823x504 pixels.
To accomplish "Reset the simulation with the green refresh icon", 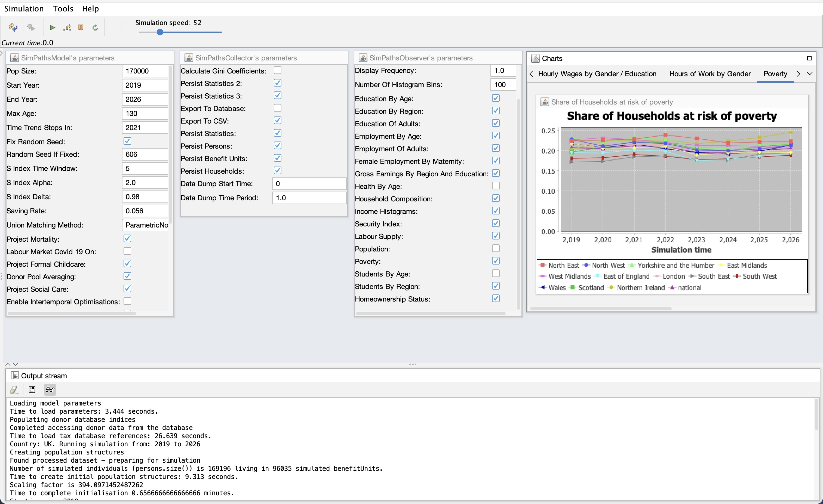I will coord(95,27).
